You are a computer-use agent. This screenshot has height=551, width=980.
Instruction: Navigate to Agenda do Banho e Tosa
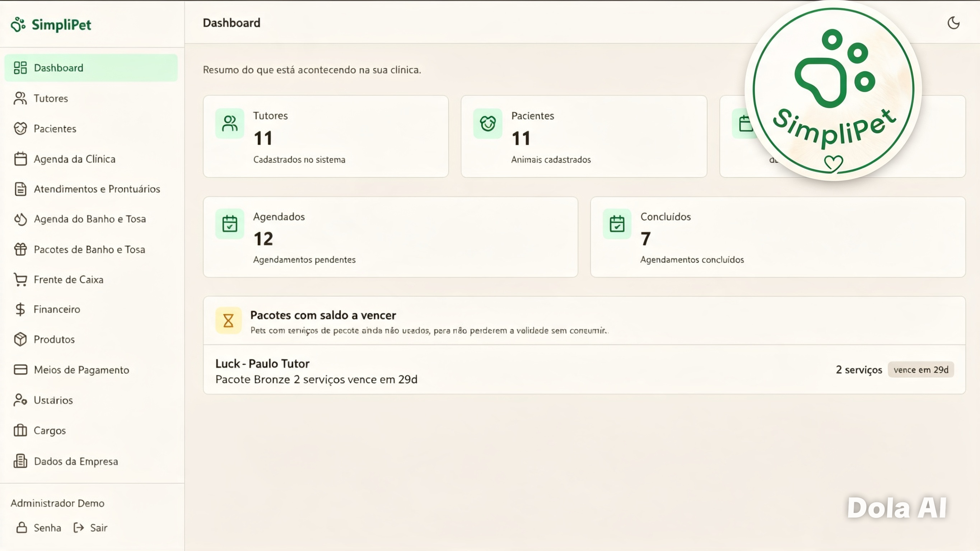tap(91, 219)
